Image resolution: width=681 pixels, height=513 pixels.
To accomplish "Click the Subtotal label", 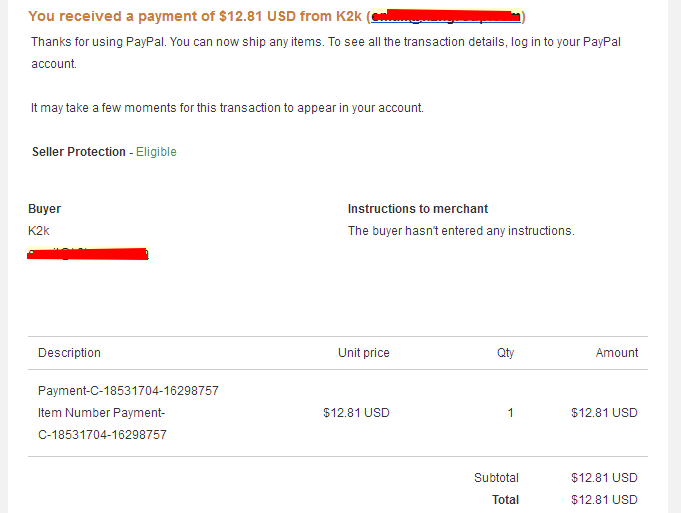I will [496, 478].
